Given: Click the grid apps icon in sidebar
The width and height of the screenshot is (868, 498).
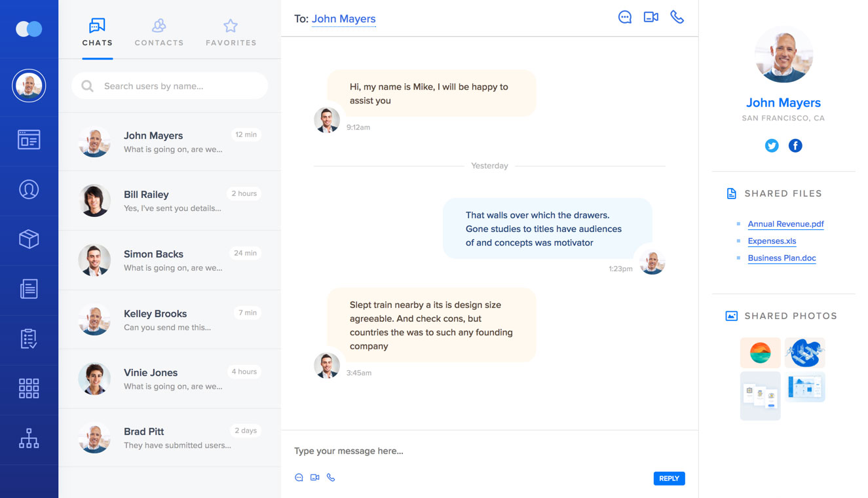Looking at the screenshot, I should tap(29, 389).
